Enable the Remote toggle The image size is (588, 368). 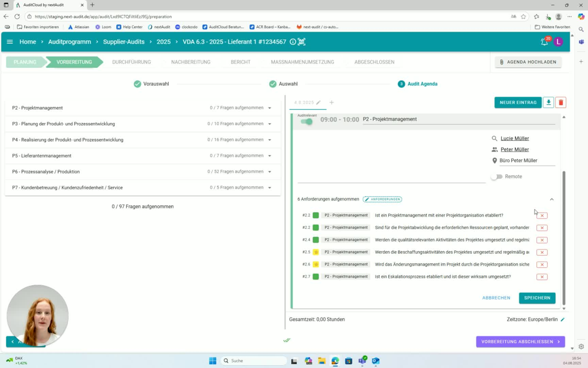496,177
